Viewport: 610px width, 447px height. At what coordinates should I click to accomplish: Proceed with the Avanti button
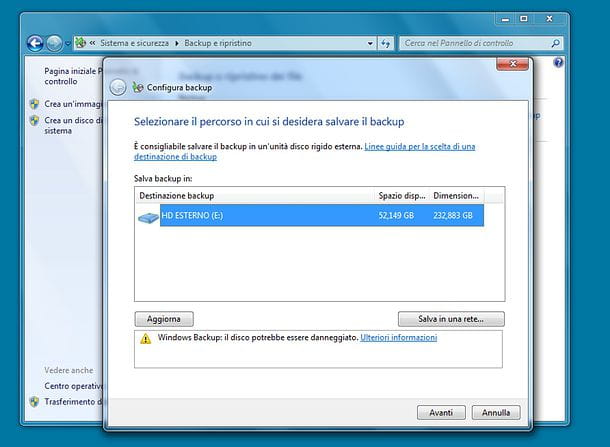pos(441,412)
